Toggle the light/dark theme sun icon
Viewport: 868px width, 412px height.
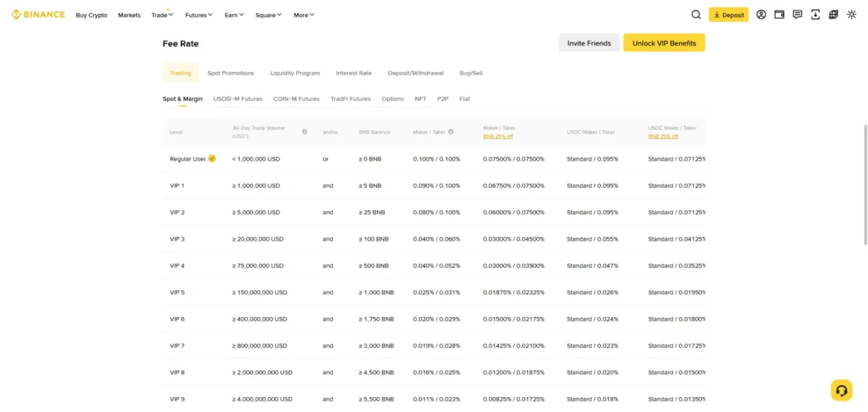tap(852, 15)
